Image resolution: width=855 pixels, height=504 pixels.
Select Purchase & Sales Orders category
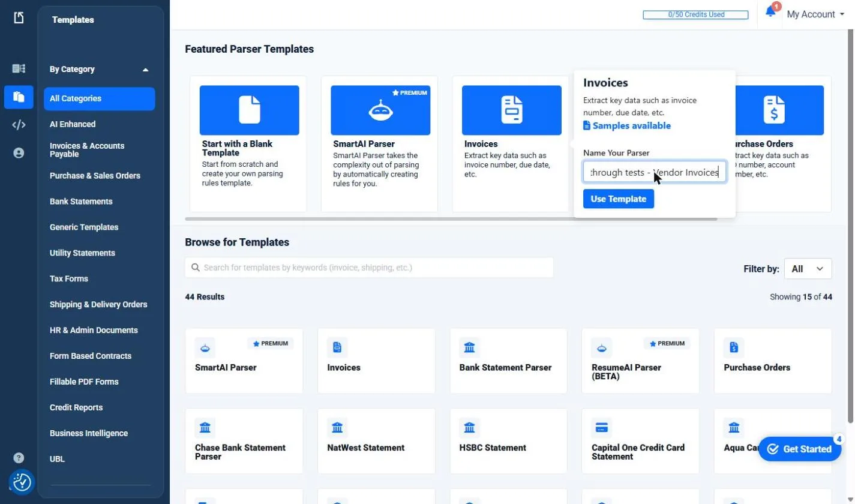[95, 176]
